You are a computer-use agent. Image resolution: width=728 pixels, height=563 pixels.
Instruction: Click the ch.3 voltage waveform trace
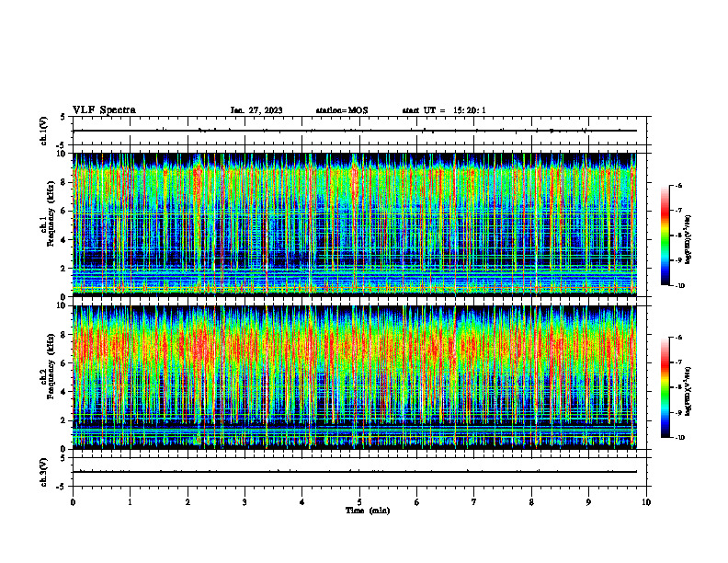click(354, 472)
